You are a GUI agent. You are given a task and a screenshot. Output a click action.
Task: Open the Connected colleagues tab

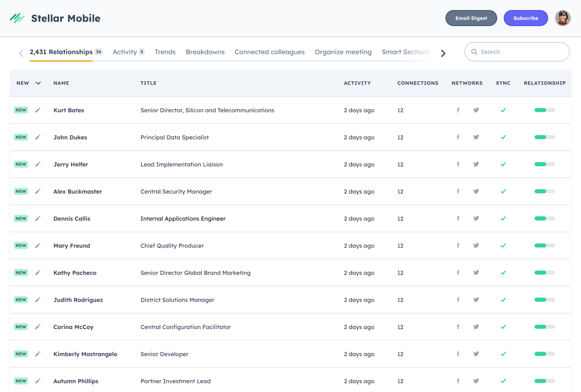[x=269, y=52]
